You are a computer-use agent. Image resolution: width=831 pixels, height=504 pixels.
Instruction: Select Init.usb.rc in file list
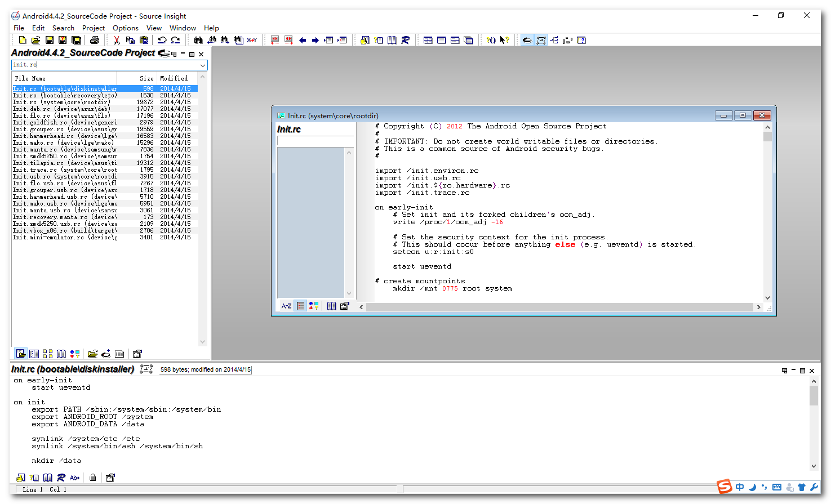pos(105,176)
